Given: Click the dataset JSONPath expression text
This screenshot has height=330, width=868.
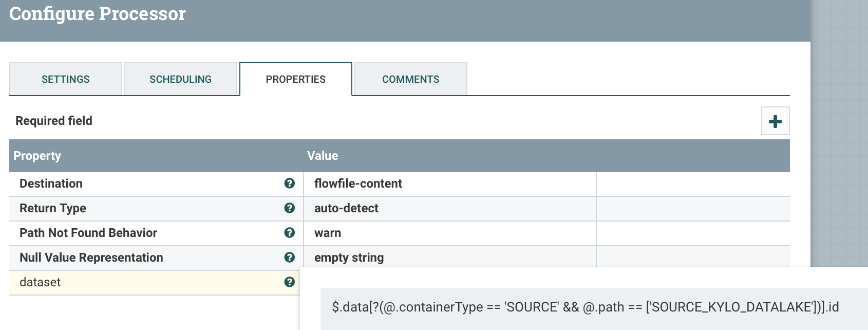Looking at the screenshot, I should [x=585, y=307].
